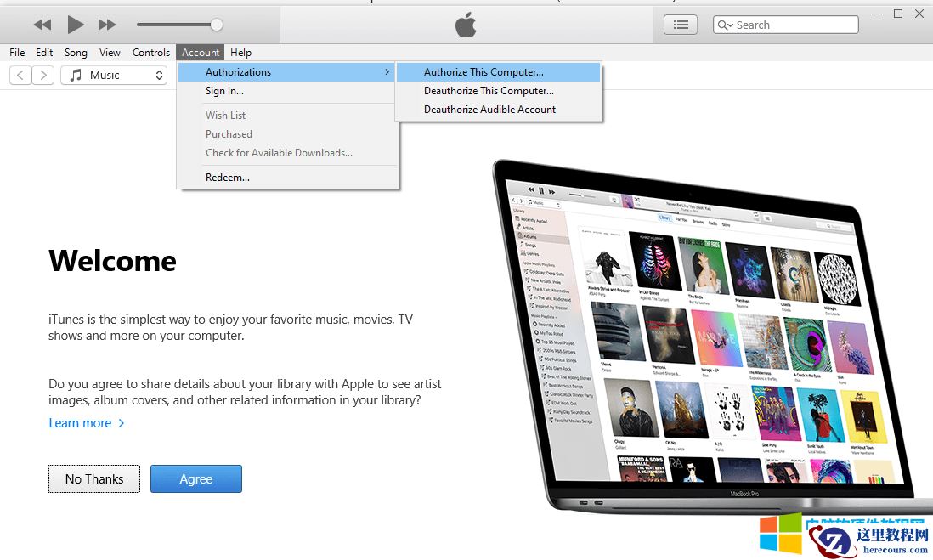Choose Sign In from Account menu

286,90
